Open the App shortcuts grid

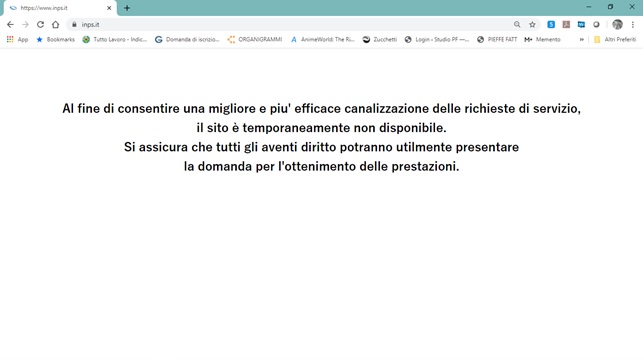(17, 39)
